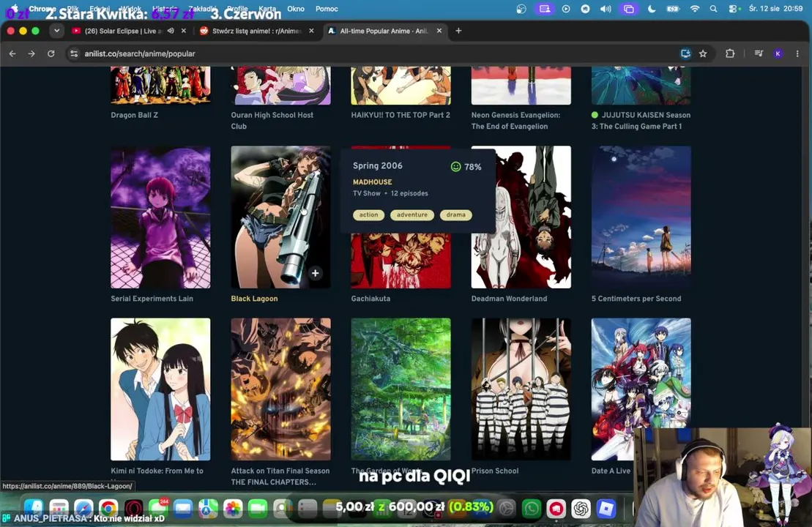Image resolution: width=812 pixels, height=527 pixels.
Task: Click The Garden of Words cover image
Action: coord(401,389)
